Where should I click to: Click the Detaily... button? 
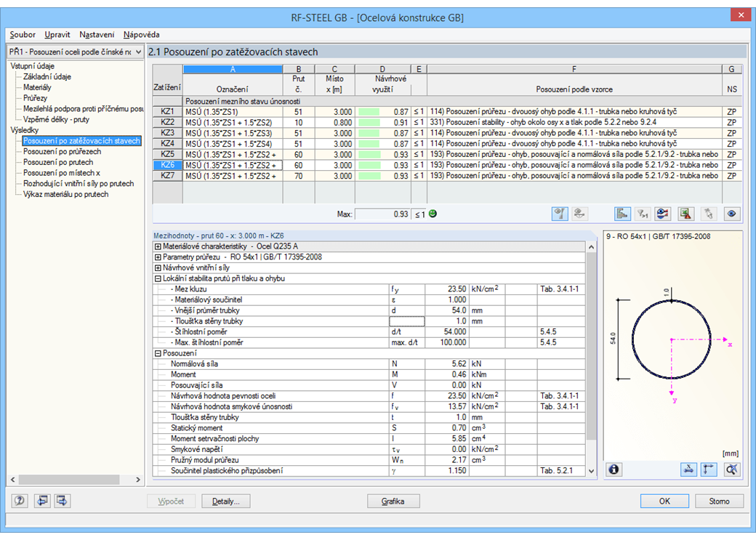click(x=225, y=501)
